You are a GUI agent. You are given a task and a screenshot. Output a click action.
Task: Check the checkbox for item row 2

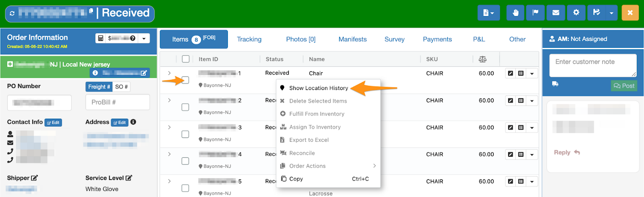(185, 107)
